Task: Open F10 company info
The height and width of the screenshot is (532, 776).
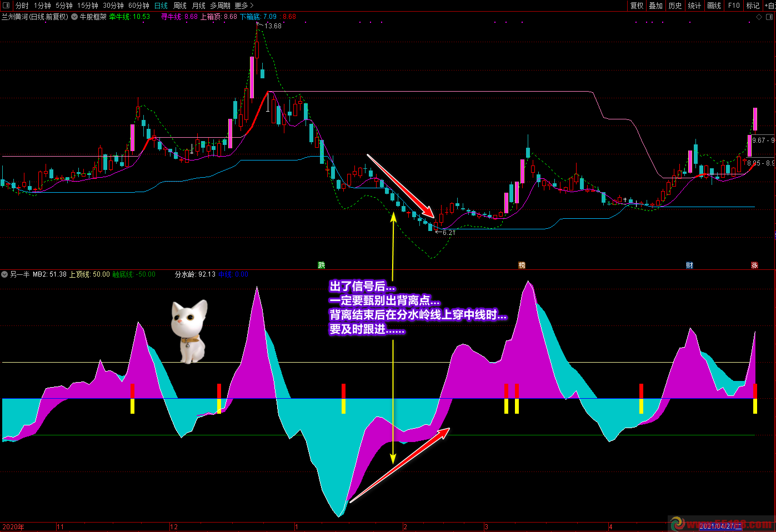Action: pyautogui.click(x=734, y=6)
